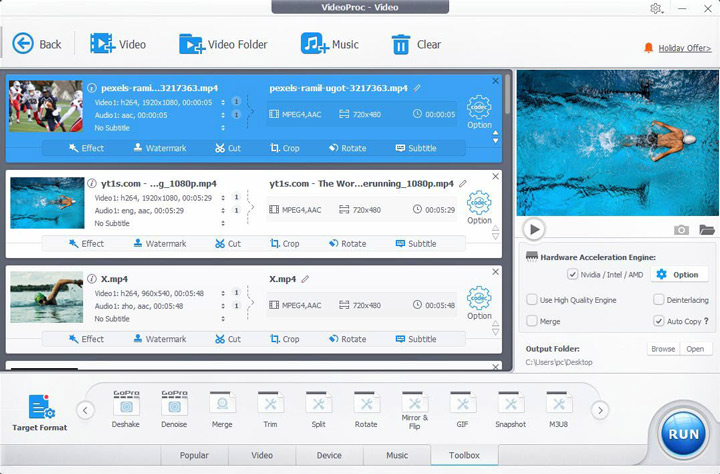The image size is (720, 474).
Task: Select the Merge toolbox item
Action: 222,410
